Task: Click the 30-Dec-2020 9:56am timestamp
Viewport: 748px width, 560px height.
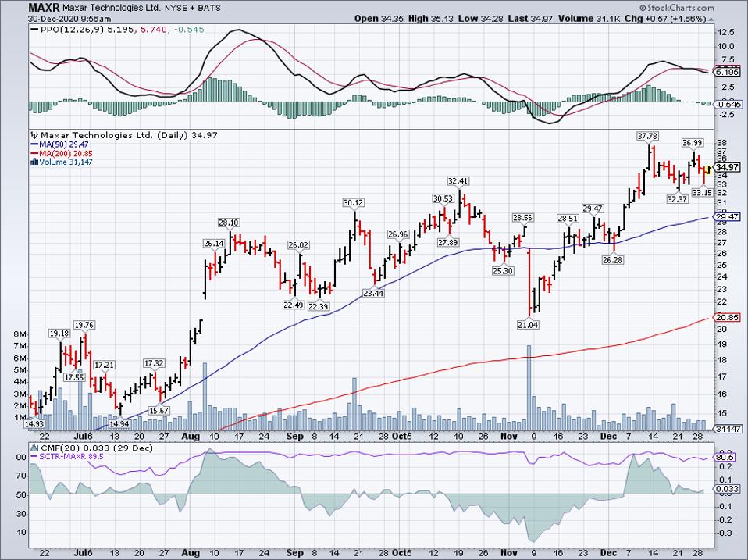Action: [x=69, y=19]
